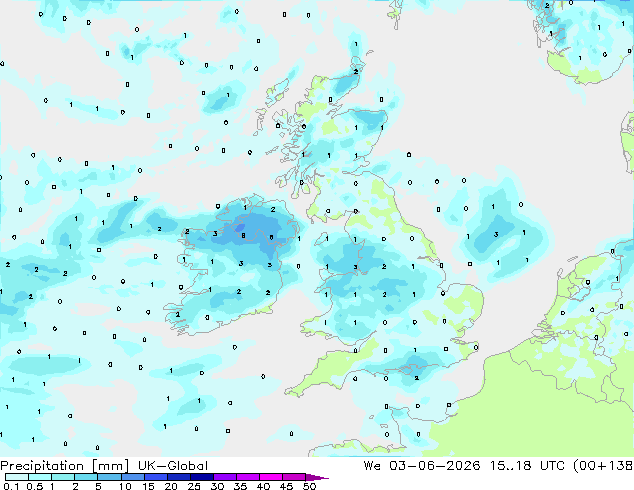Click the arrow tip beyond 50 mm
634x490 pixels.
[x=317, y=477]
